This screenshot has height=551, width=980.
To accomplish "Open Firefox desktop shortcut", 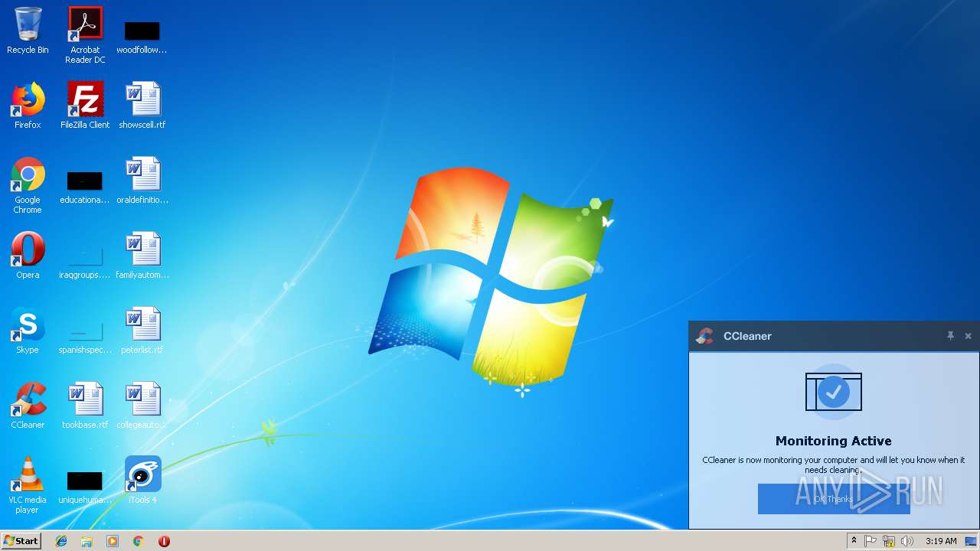I will 28,106.
